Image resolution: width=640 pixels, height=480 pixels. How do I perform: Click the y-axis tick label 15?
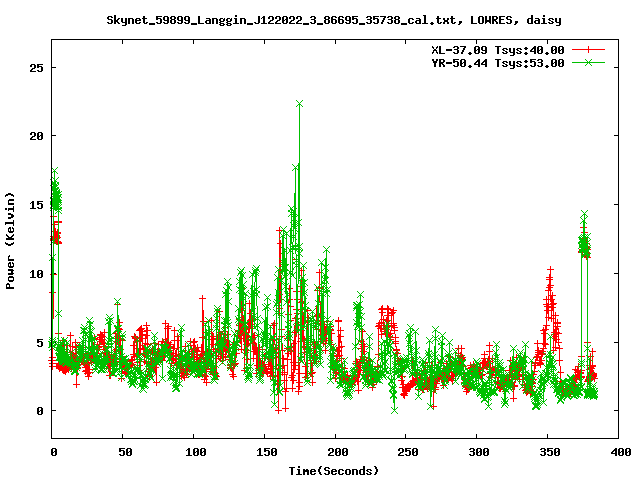(36, 205)
